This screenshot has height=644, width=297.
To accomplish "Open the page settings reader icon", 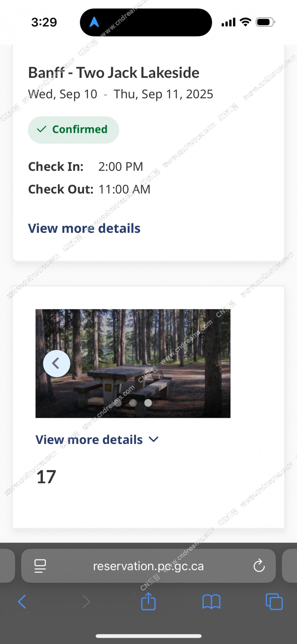I will coord(40,566).
